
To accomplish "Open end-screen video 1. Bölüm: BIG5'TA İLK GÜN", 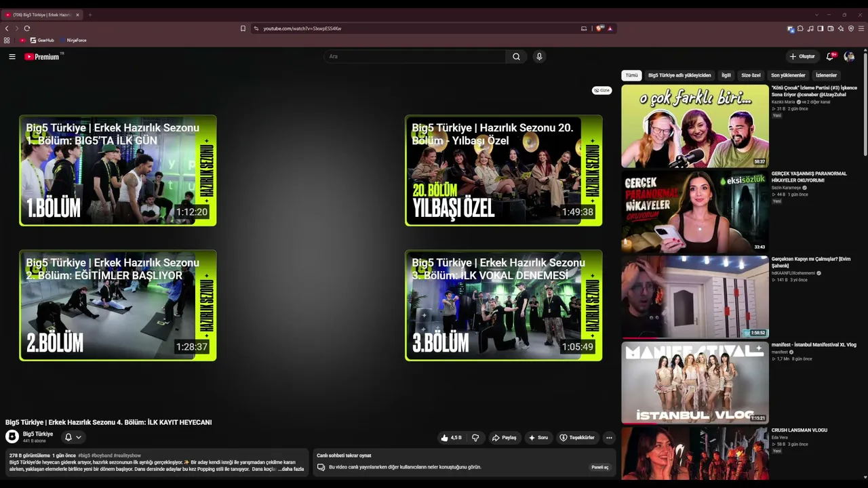I will 118,170.
